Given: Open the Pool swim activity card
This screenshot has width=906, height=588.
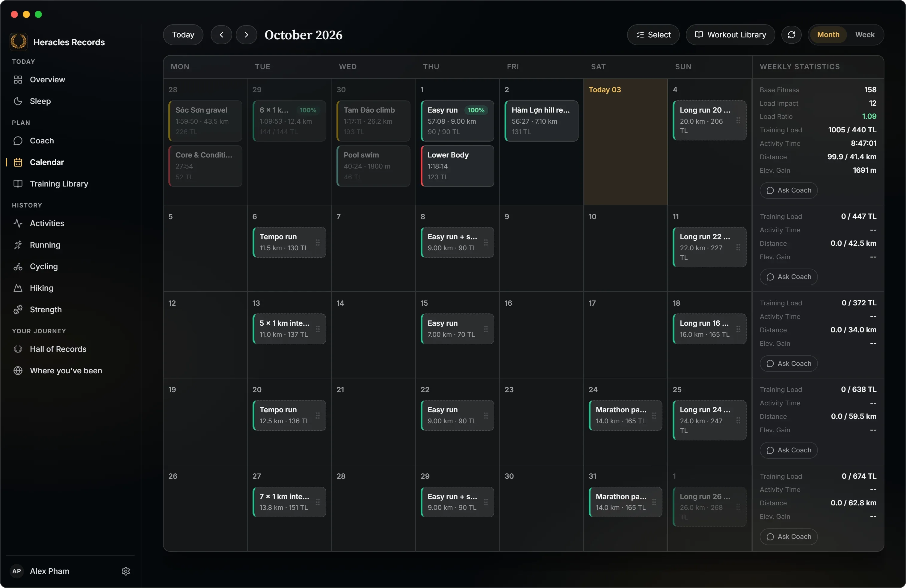Looking at the screenshot, I should tap(373, 166).
